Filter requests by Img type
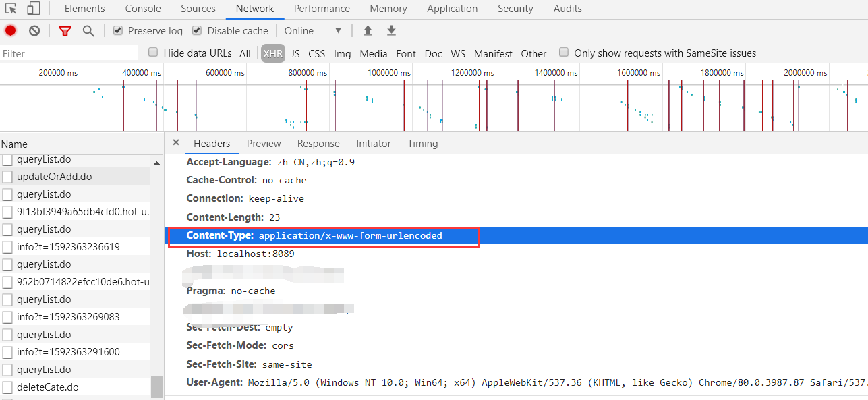 point(343,53)
